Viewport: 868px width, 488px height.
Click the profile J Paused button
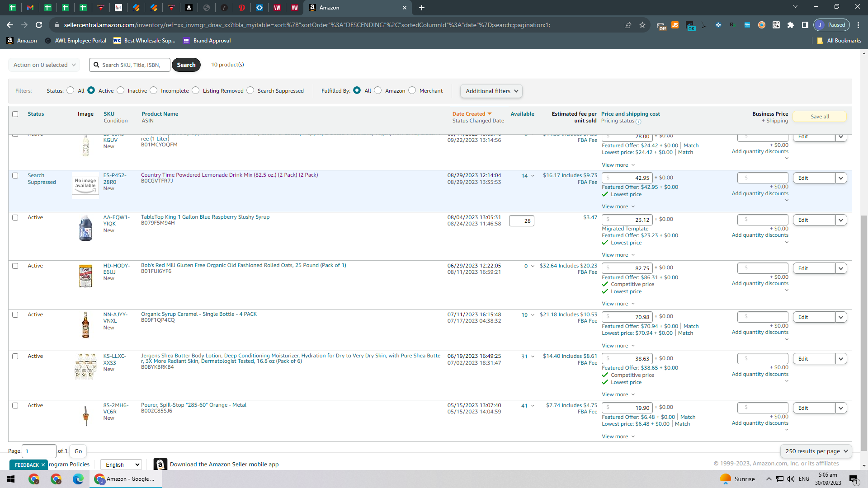(831, 25)
